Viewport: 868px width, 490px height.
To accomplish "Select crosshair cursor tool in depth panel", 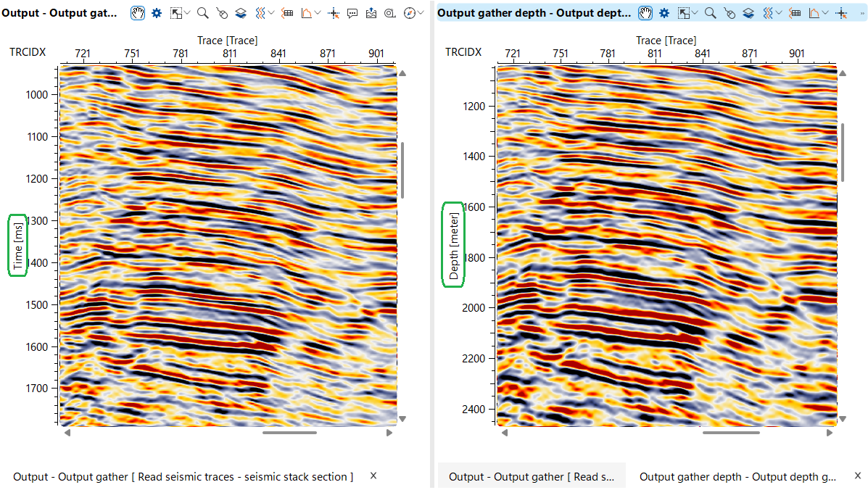I will click(840, 13).
